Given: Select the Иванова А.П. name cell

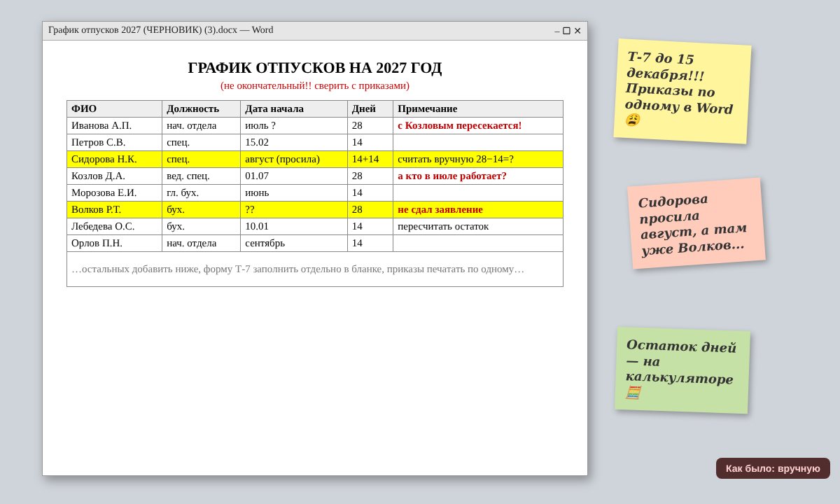Looking at the screenshot, I should [115, 126].
